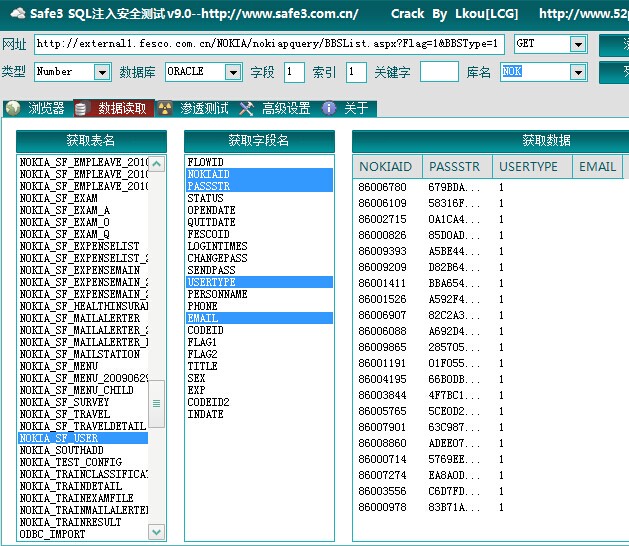
Task: Select the NOKIA_SF_EXAM table
Action: click(x=83, y=198)
